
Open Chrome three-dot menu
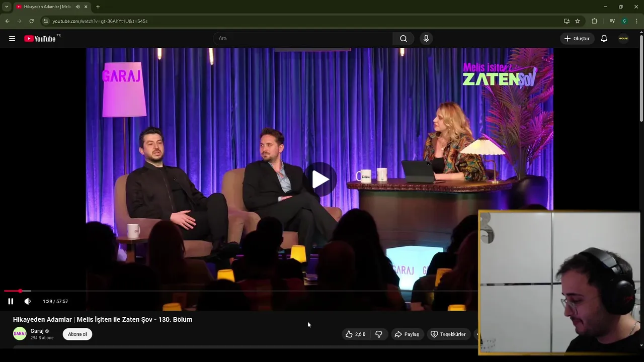coord(636,21)
